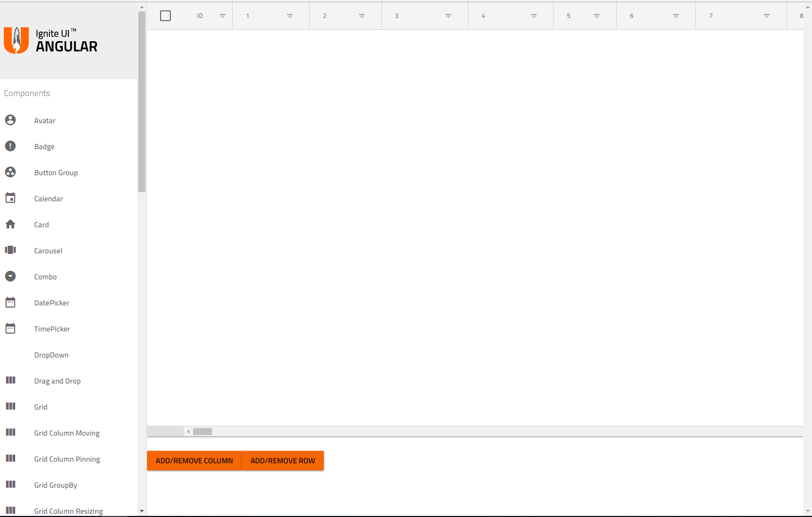Click the DatePicker calendar icon
Image resolution: width=812 pixels, height=517 pixels.
(10, 302)
